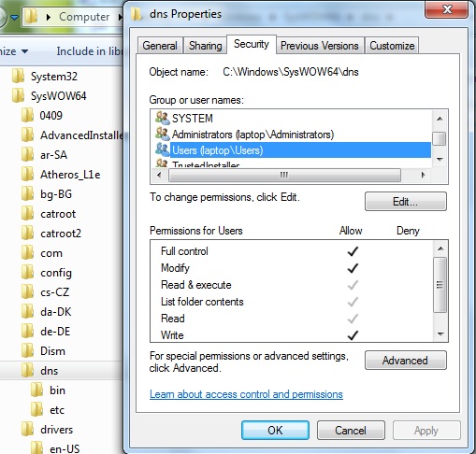476x454 pixels.
Task: Click the Atheros_L1e folder icon
Action: coord(27,174)
